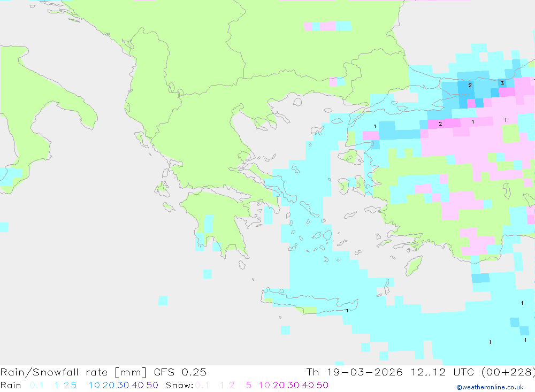The image size is (535, 392).
Task: Pick the Rain legend value 40
Action: (x=138, y=385)
